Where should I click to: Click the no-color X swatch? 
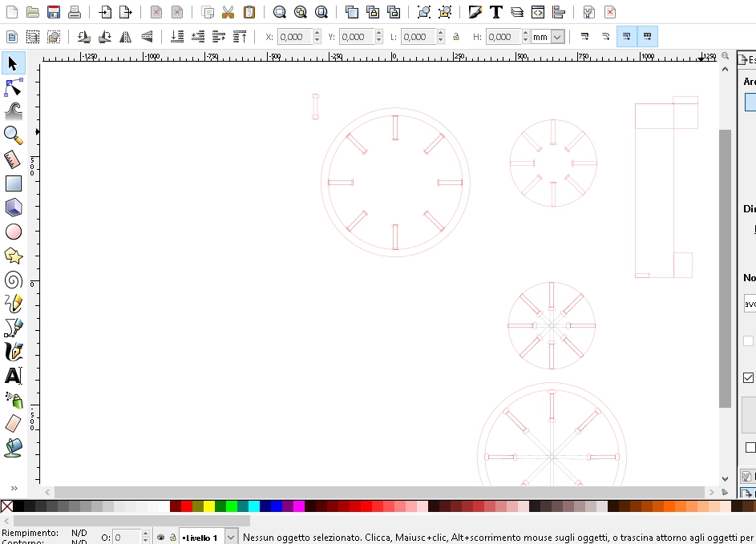click(6, 506)
